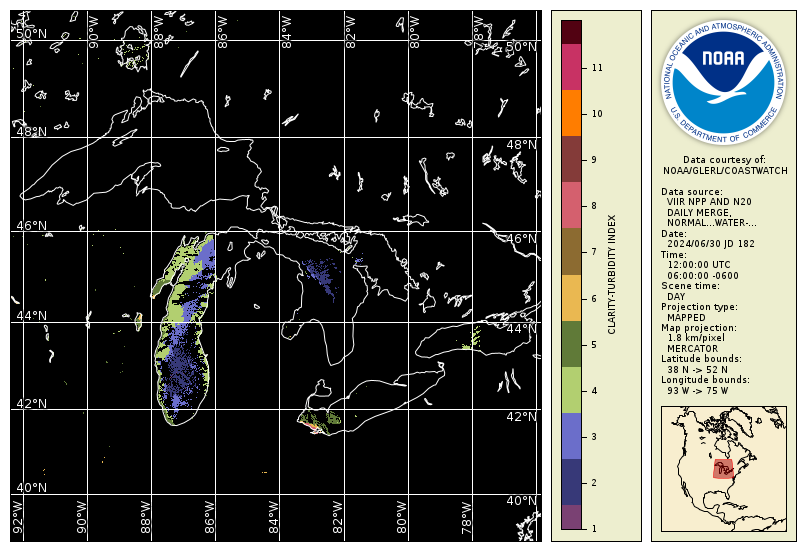Click the '92°W' longitude label on the map
Screen dimensions: 806x551
17,518
